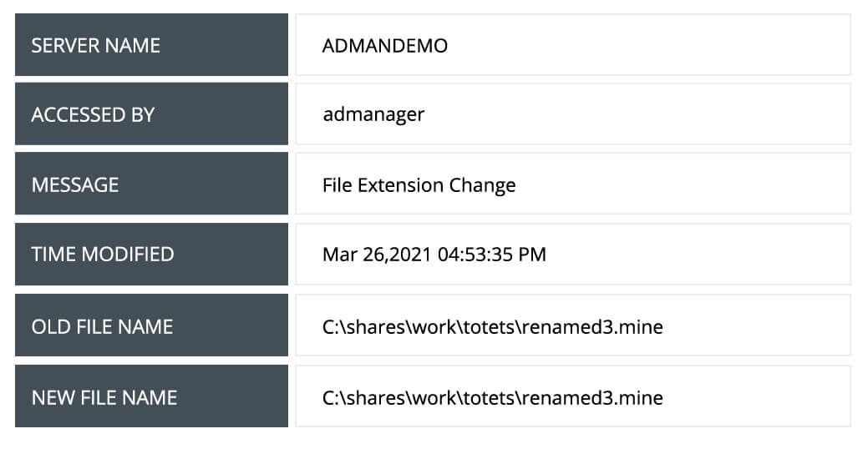Click the OLD FILE NAME label cell
This screenshot has height=454, width=868.
[151, 326]
